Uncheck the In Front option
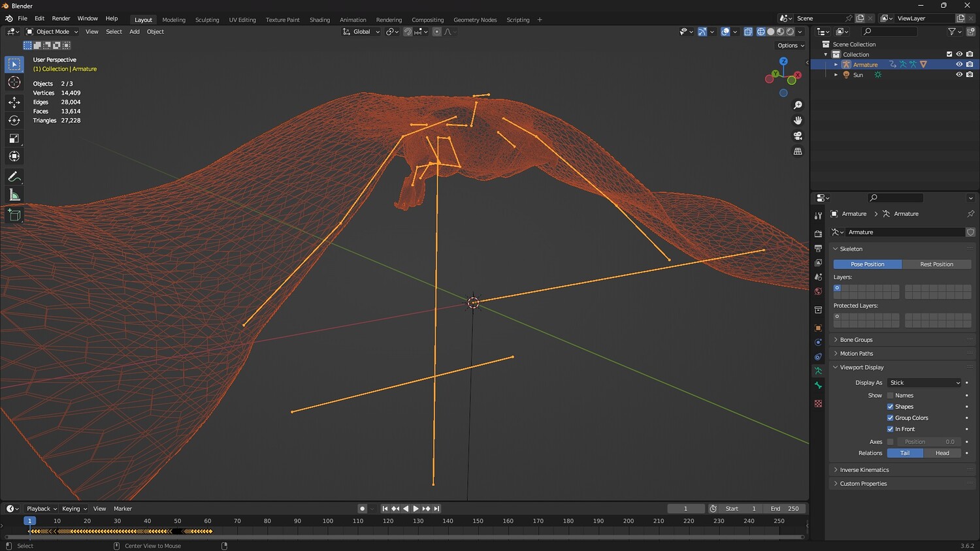Image resolution: width=980 pixels, height=551 pixels. tap(890, 429)
